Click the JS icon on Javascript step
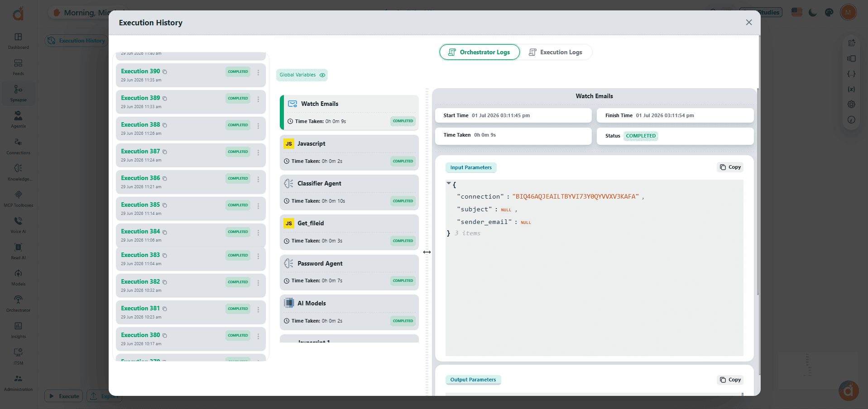Viewport: 868px width, 409px height. 289,144
